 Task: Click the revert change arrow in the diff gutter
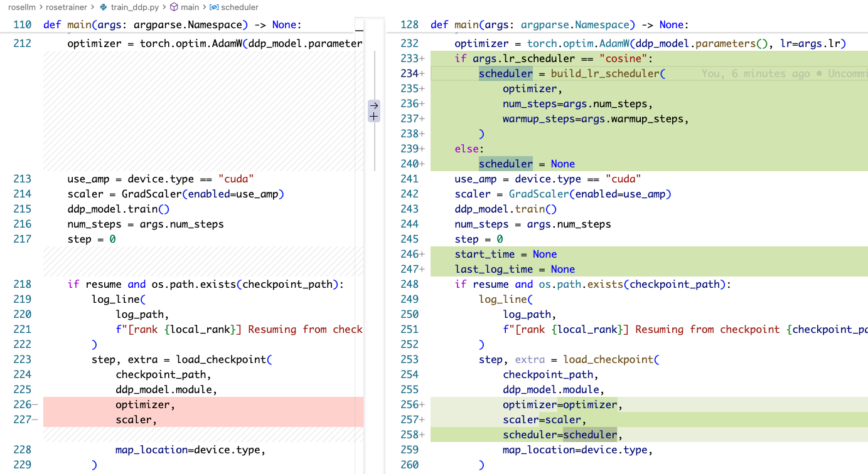[374, 105]
